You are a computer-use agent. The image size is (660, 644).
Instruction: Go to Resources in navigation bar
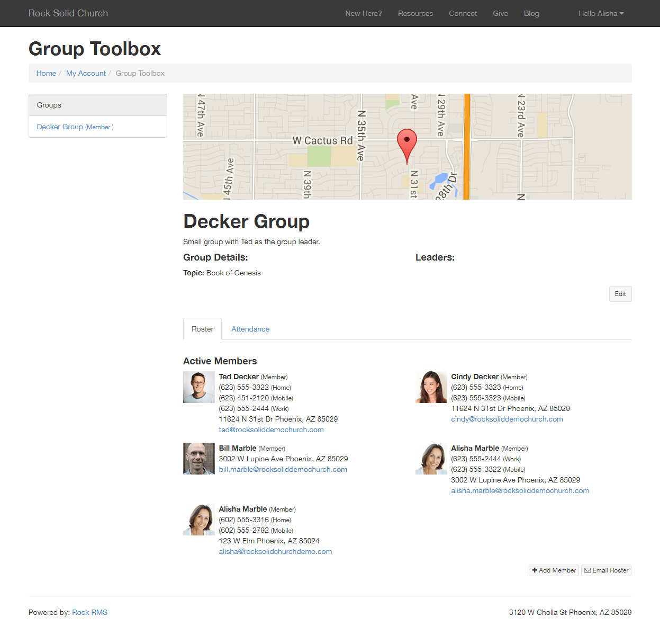[415, 13]
